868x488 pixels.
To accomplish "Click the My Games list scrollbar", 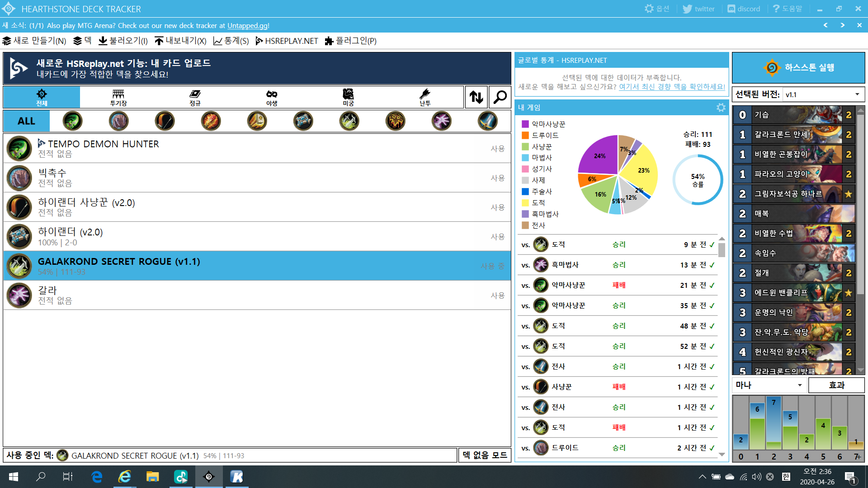I will coord(722,250).
